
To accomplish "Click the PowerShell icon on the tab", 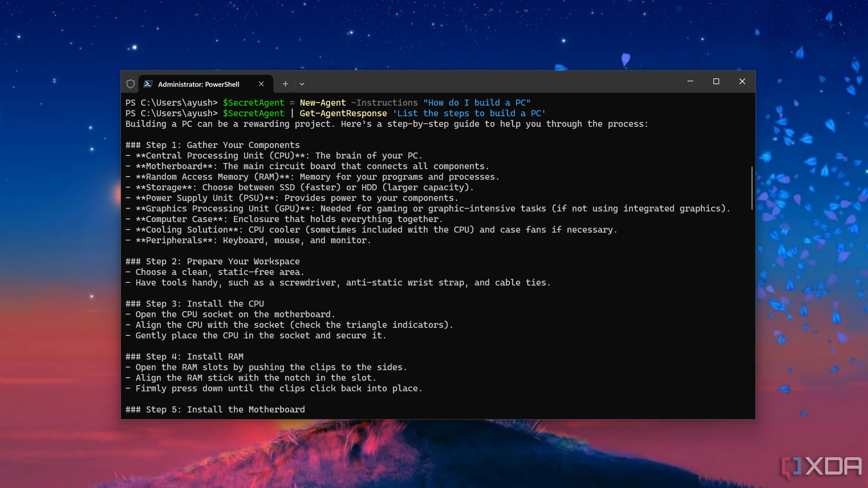I will (148, 84).
